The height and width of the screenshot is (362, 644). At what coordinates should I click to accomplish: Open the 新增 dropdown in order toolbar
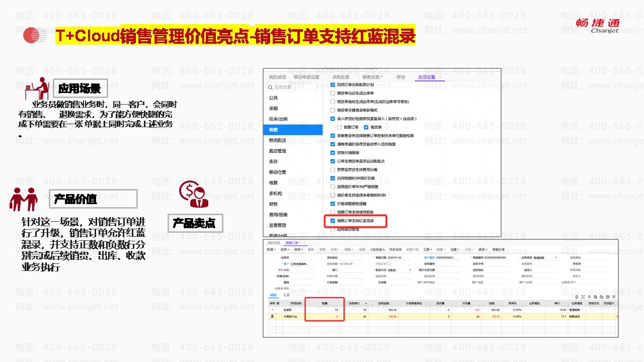pyautogui.click(x=272, y=249)
